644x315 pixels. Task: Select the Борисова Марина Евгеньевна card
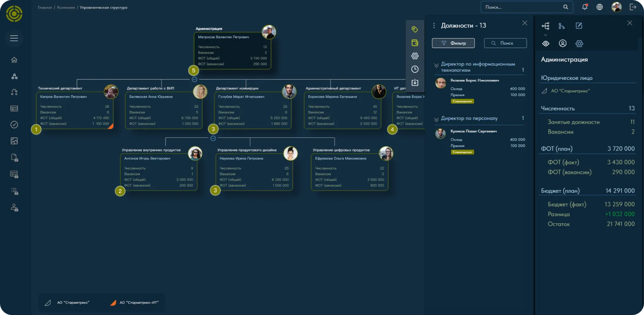(x=342, y=110)
